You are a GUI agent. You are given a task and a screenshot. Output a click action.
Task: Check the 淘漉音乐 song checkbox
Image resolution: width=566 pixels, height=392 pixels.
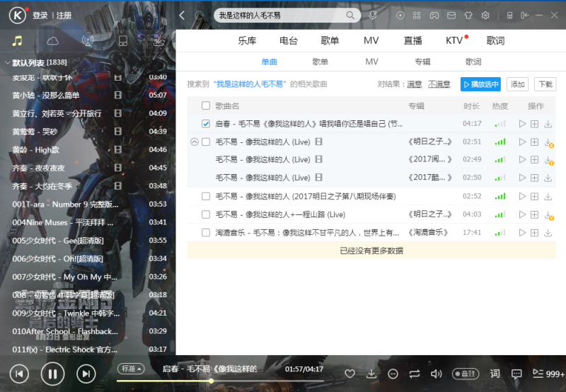pos(206,233)
